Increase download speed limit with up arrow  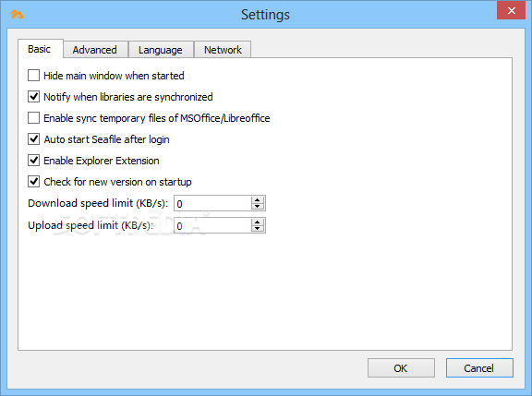coord(258,199)
